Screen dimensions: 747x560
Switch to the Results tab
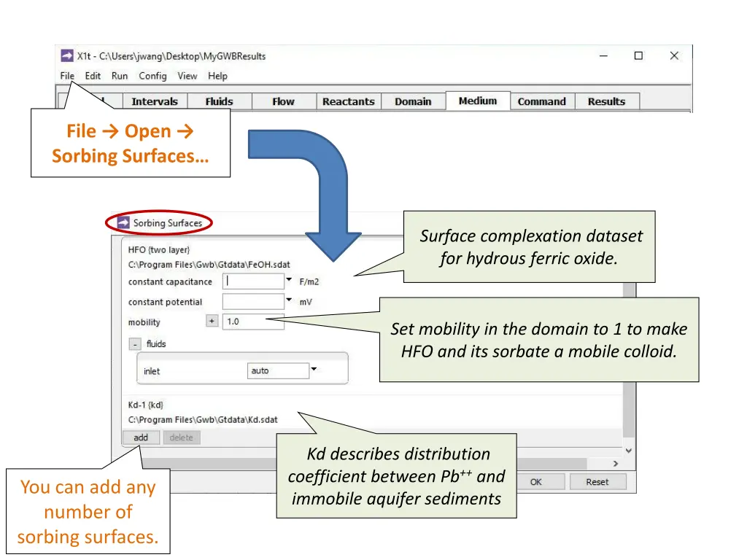click(x=606, y=101)
